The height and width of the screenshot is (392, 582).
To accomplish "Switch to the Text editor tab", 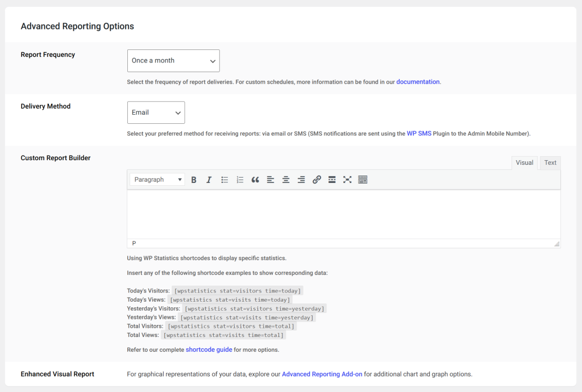I will click(550, 162).
